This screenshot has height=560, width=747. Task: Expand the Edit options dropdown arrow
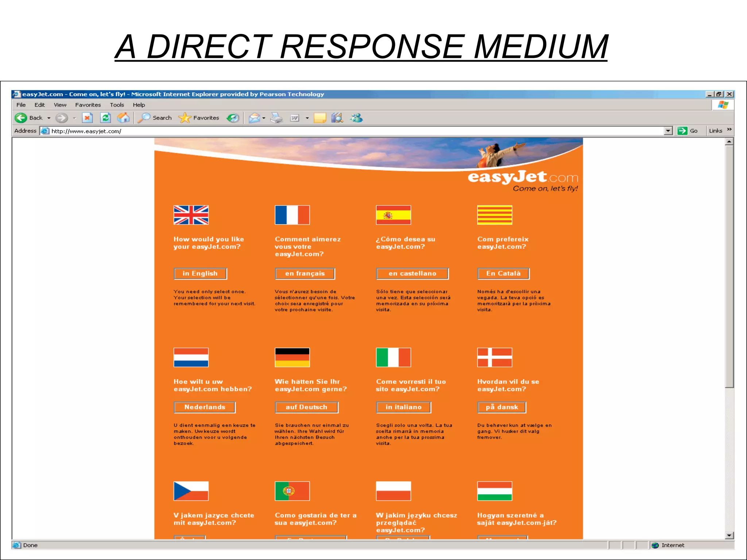[x=307, y=118]
